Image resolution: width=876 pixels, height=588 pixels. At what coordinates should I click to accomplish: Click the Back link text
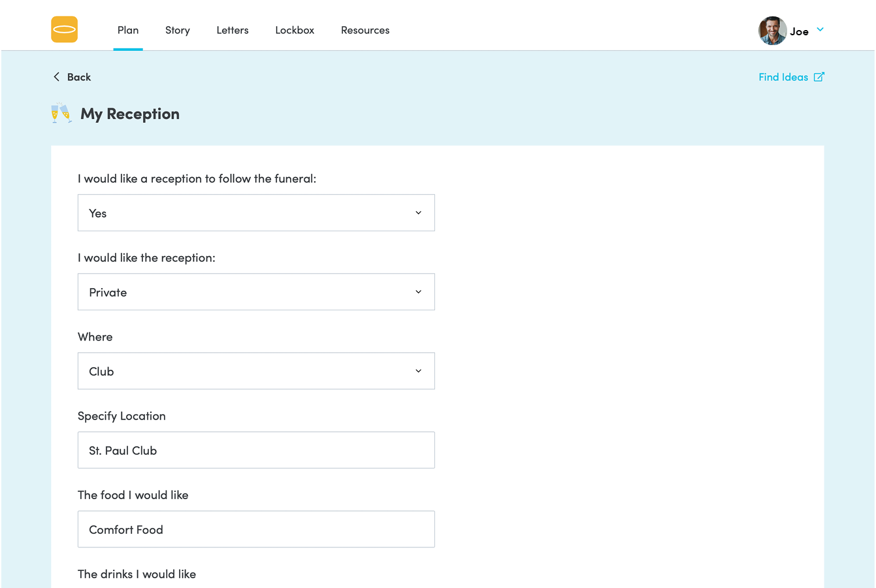(x=79, y=77)
